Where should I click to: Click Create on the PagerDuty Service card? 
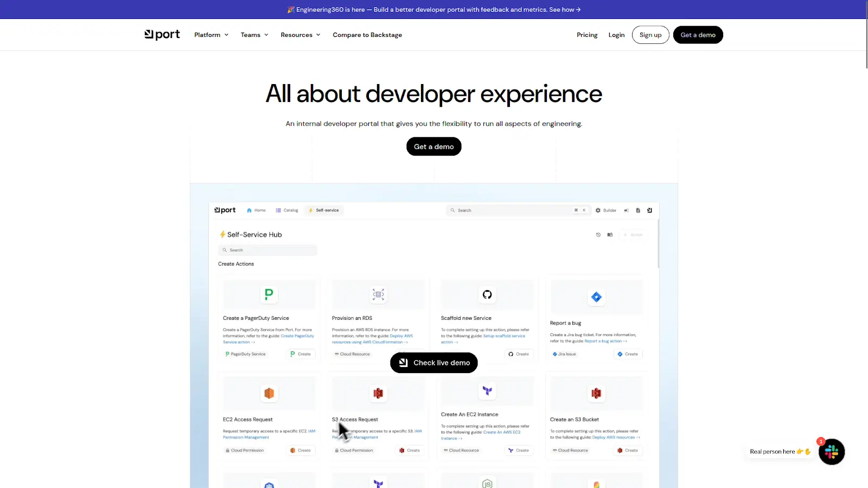coord(301,354)
